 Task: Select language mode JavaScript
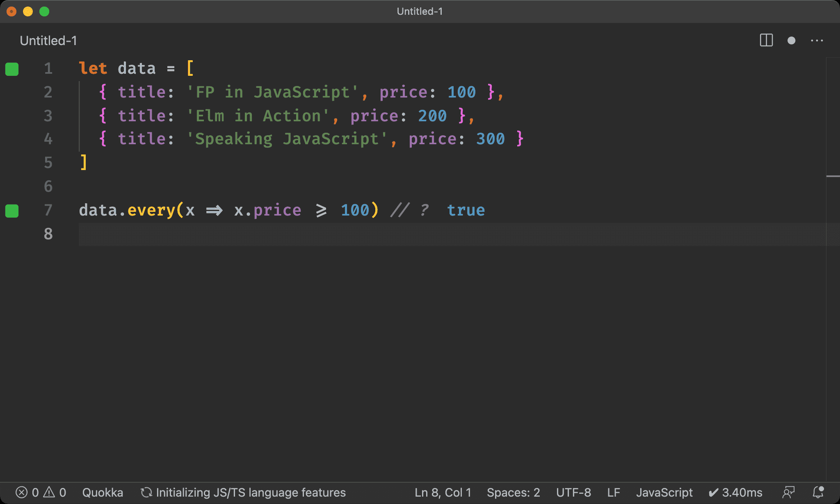tap(664, 492)
